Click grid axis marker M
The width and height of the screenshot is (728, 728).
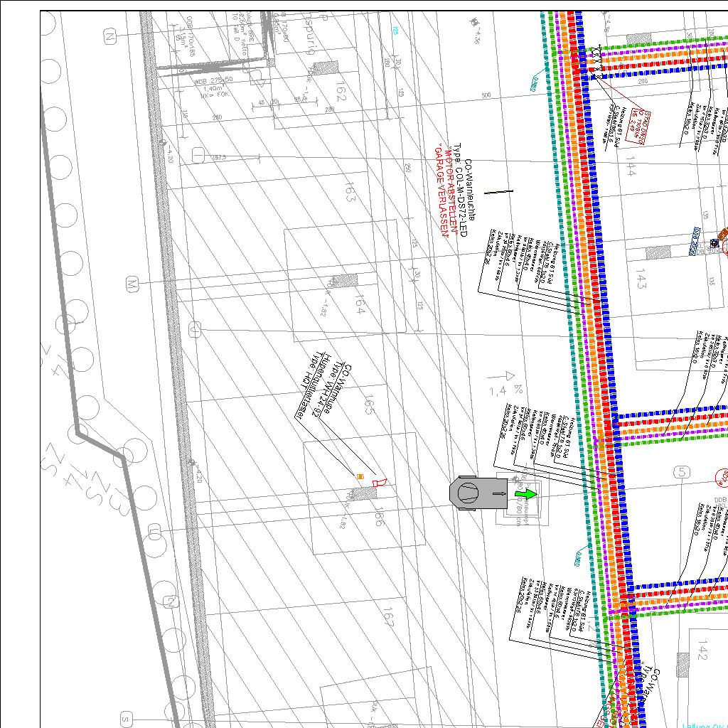click(131, 284)
